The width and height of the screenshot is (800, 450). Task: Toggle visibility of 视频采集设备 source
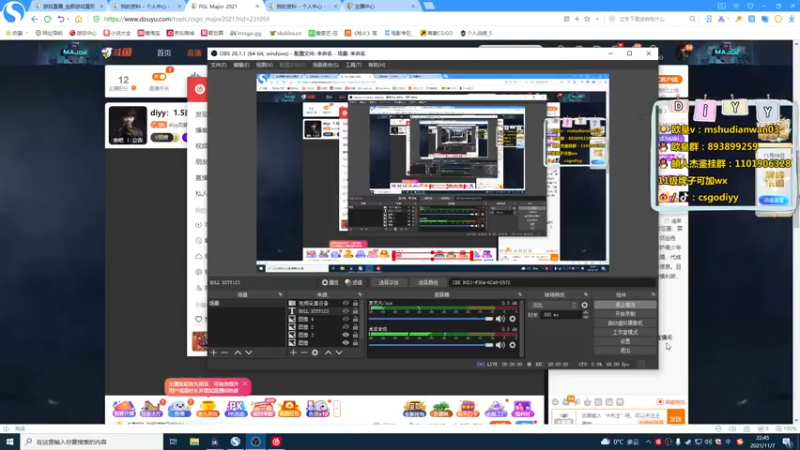345,303
